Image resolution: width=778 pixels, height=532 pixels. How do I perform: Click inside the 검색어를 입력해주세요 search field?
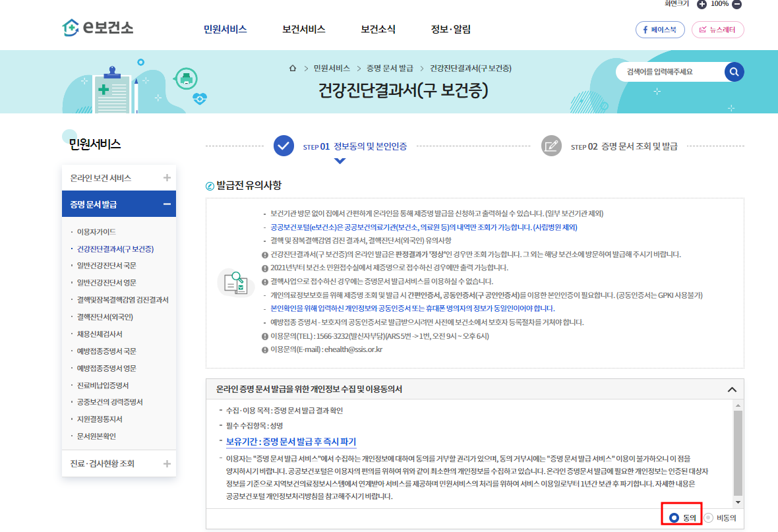click(659, 72)
